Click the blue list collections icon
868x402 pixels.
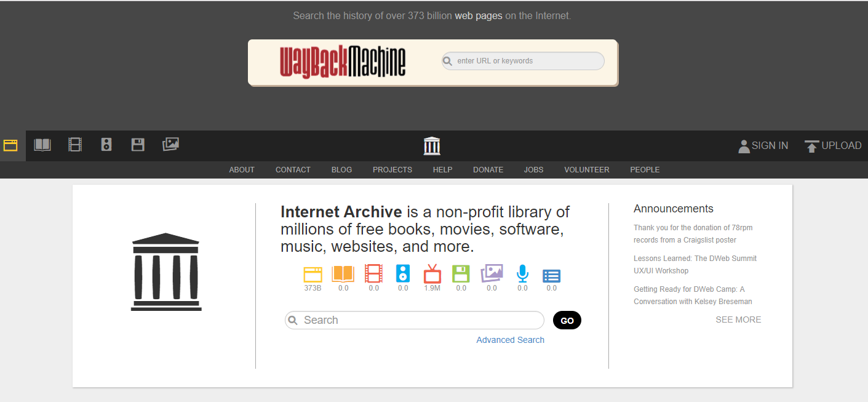[552, 276]
